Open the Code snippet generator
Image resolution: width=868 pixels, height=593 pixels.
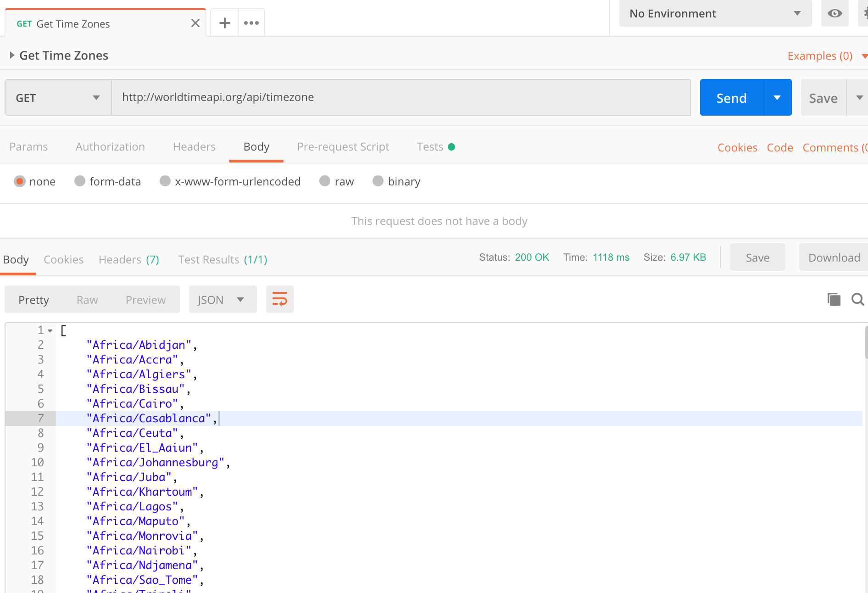[780, 147]
